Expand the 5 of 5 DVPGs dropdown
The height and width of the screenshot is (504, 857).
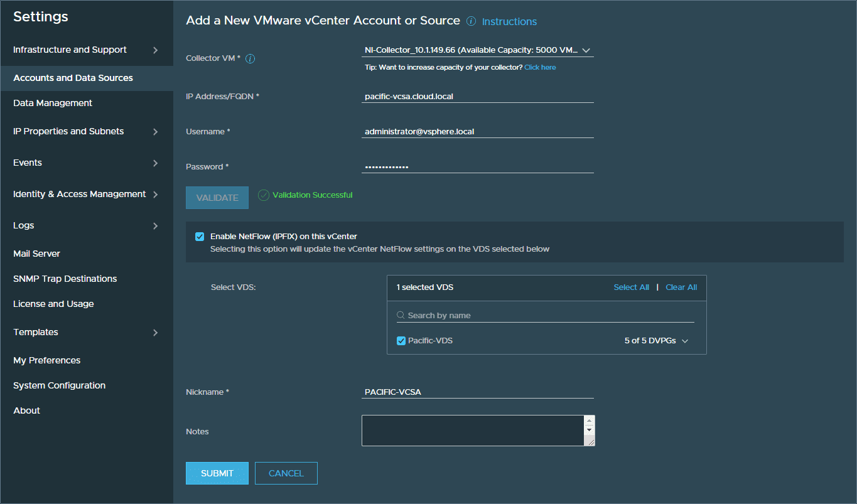[685, 341]
